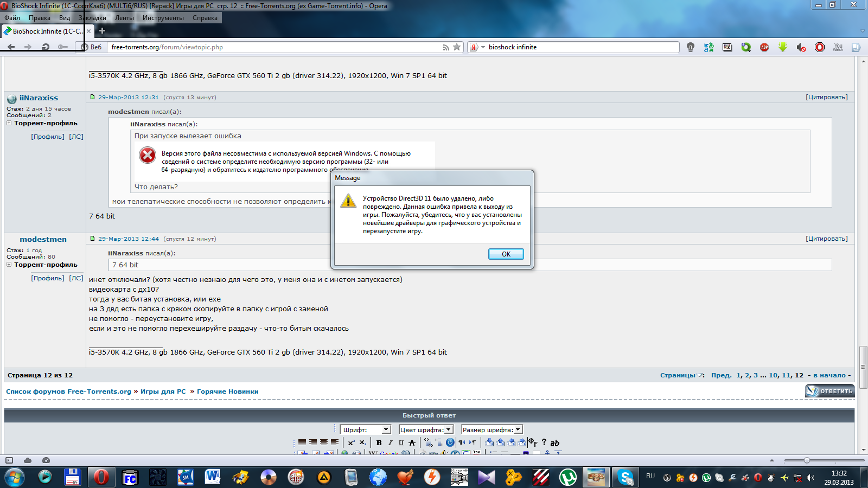Open Горячие Новинки breadcrumb link
868x488 pixels.
(227, 391)
